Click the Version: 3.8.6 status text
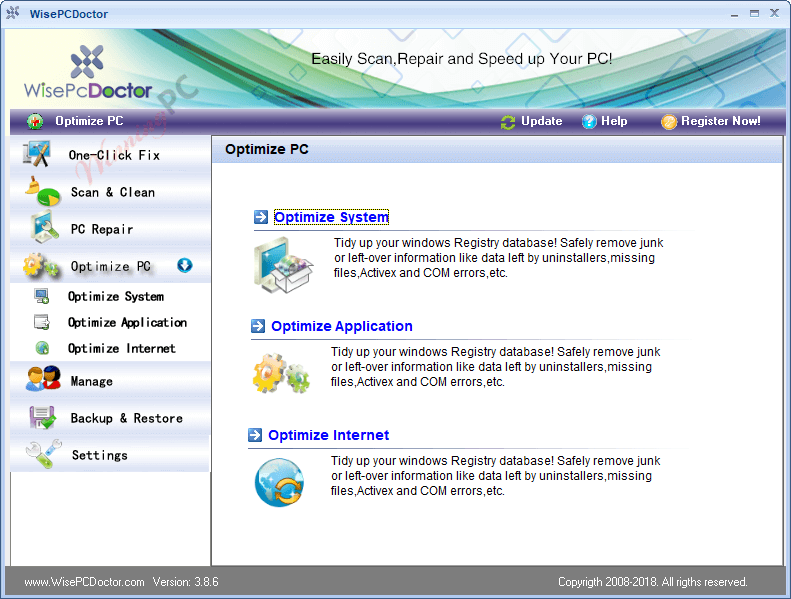Viewport: 791px width, 599px height. [x=186, y=582]
